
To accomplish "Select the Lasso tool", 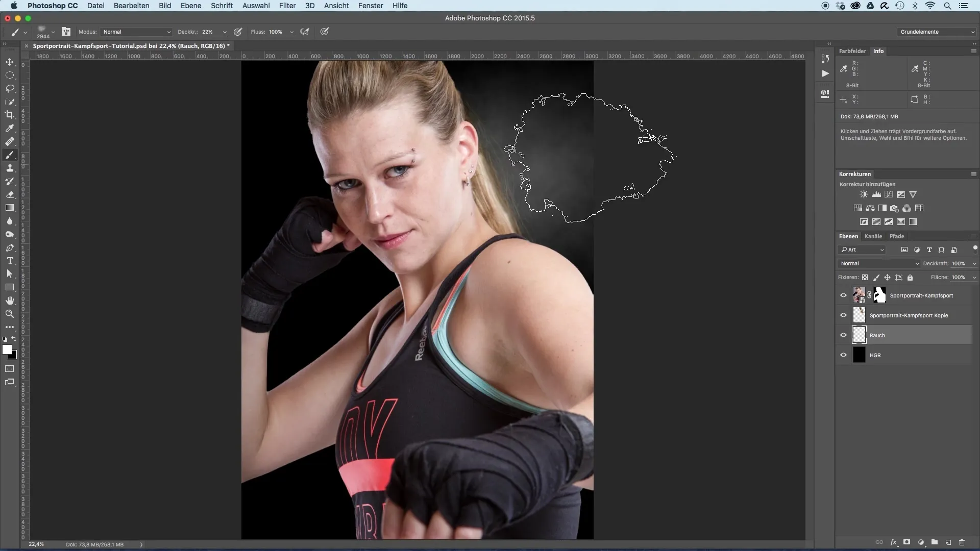I will point(10,88).
